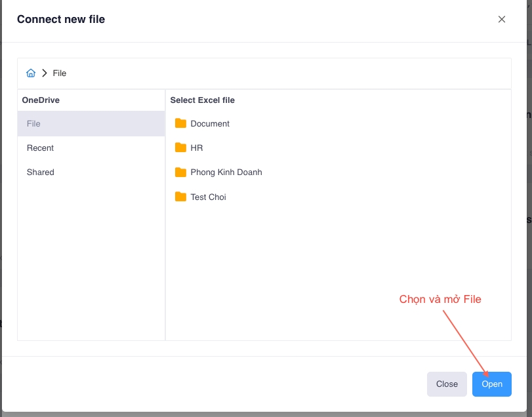Click the Test Choi folder icon
This screenshot has width=532, height=417.
[180, 197]
